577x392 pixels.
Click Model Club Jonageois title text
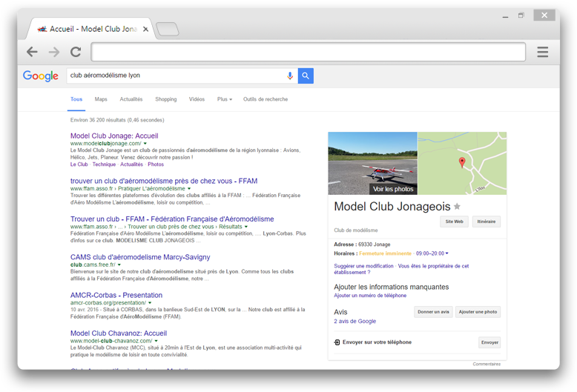(392, 207)
